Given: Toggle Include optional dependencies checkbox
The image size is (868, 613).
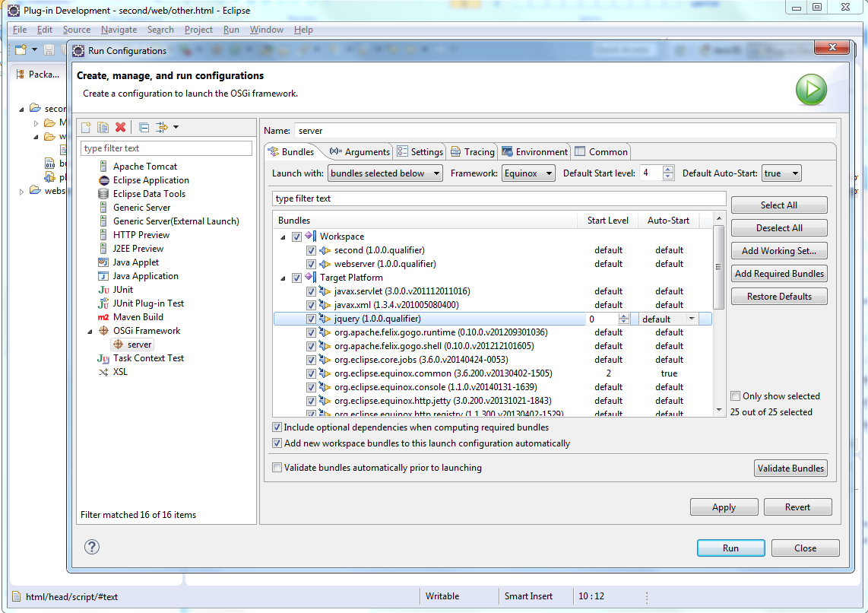Looking at the screenshot, I should pos(277,427).
